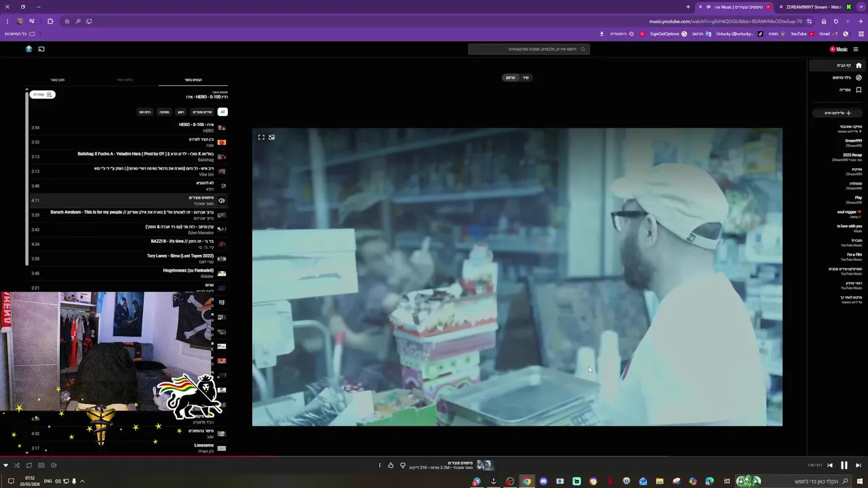868x488 pixels.
Task: Seek on the red song progress bar
Action: pyautogui.click(x=138, y=457)
